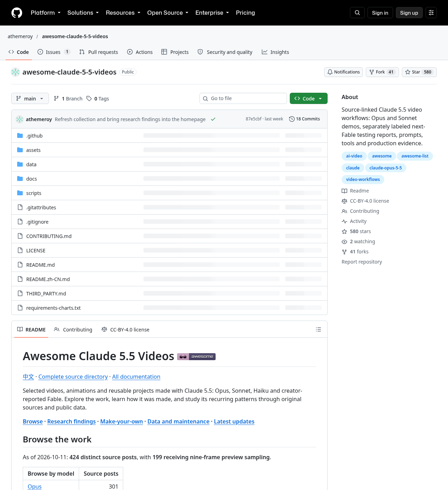Open the main branch selector
Viewport: 448px width, 490px height.
30,99
